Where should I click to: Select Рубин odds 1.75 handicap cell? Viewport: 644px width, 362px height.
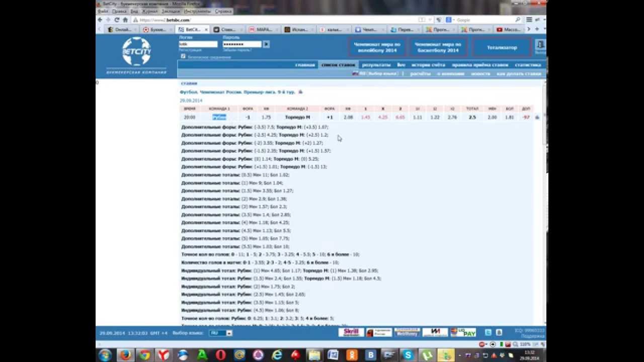pyautogui.click(x=266, y=117)
